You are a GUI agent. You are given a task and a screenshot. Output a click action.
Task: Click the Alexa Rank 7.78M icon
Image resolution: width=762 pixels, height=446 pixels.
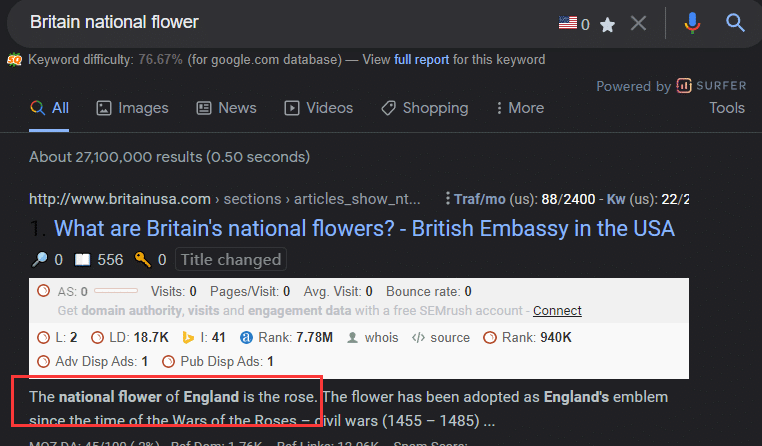pyautogui.click(x=246, y=337)
